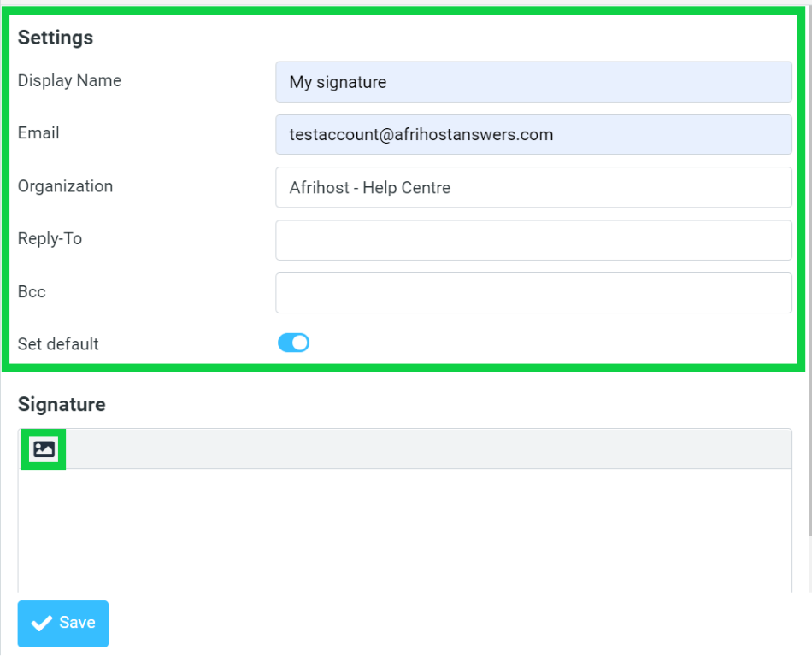Click the Display Name input field
The height and width of the screenshot is (662, 812).
click(533, 82)
